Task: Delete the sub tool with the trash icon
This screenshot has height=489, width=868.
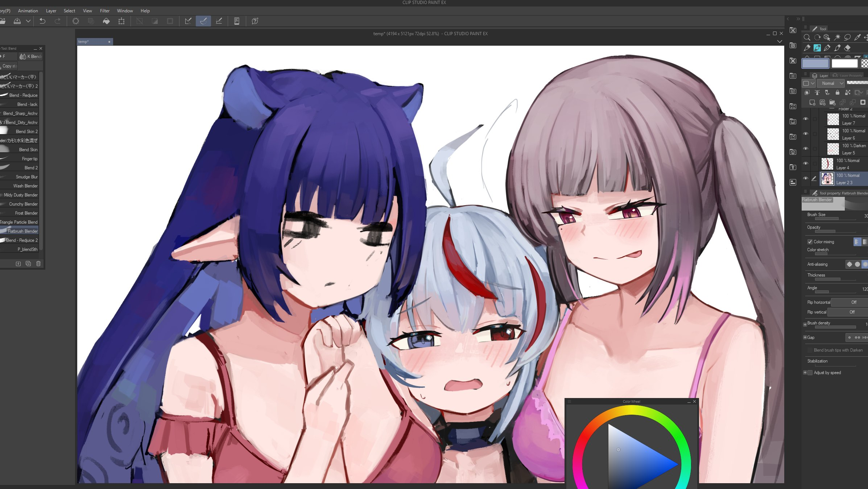Action: [38, 264]
